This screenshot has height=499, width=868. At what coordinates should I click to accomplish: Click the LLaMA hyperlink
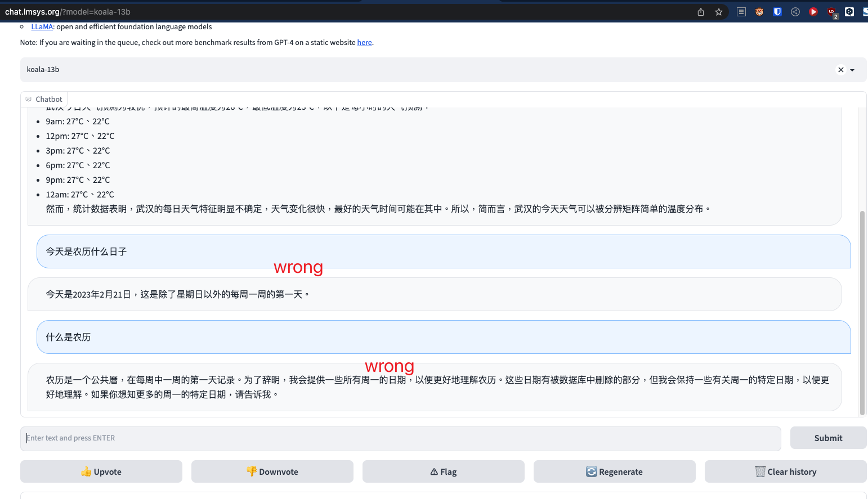[x=42, y=26]
